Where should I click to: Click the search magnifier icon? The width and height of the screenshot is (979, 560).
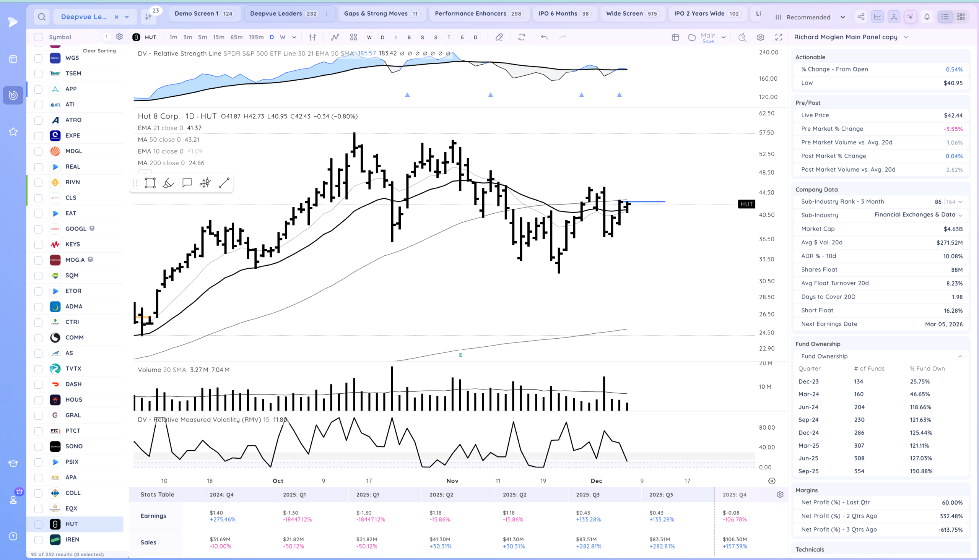tap(42, 17)
